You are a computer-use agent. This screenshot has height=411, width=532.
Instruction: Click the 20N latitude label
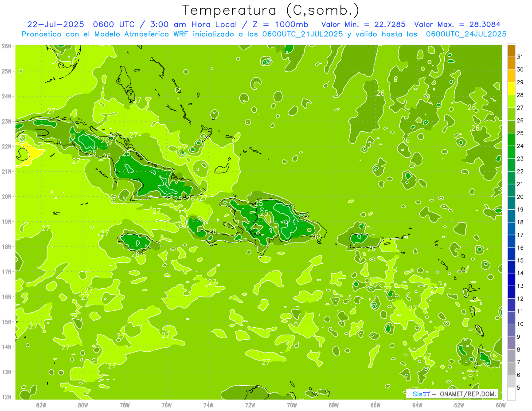click(7, 196)
